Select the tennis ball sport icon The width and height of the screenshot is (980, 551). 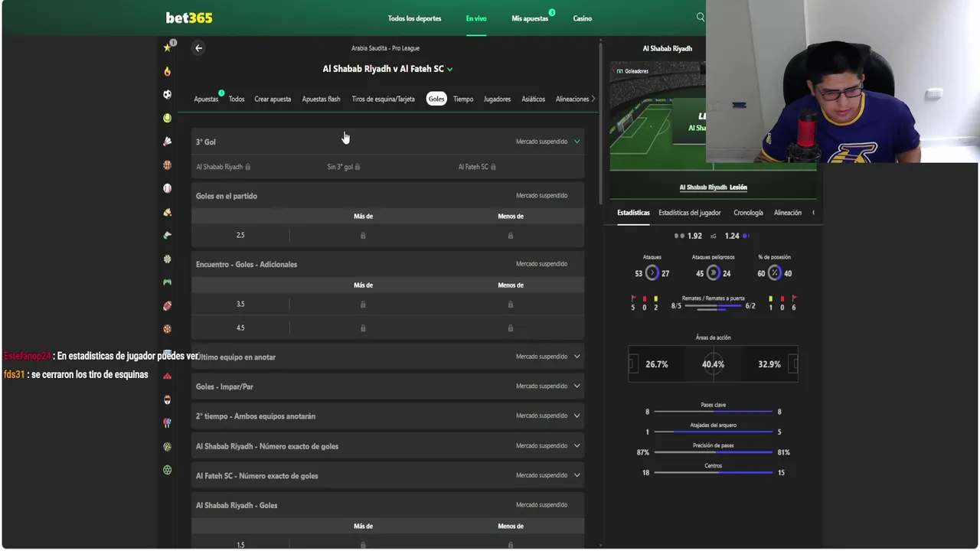point(167,118)
